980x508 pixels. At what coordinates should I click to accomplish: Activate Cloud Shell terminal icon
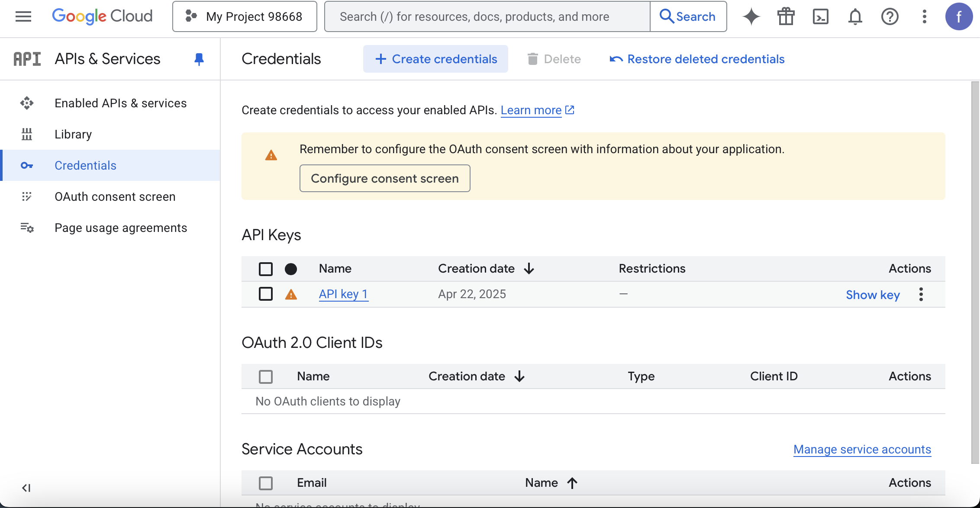click(x=820, y=16)
